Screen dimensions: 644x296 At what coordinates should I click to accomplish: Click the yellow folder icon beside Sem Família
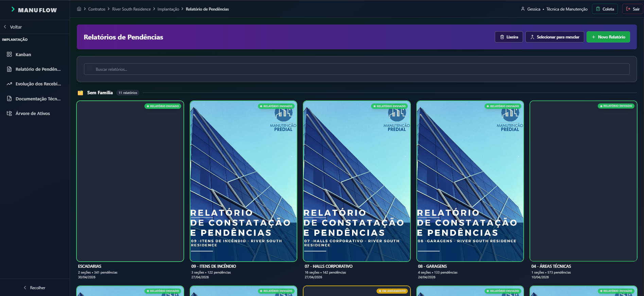tap(80, 93)
